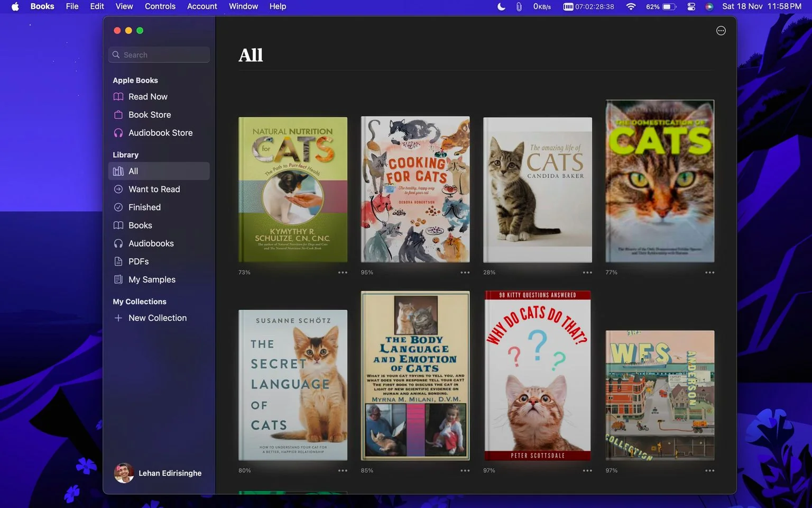Open the Wi-Fi status icon
Screen dimensions: 812x508
point(631,6)
